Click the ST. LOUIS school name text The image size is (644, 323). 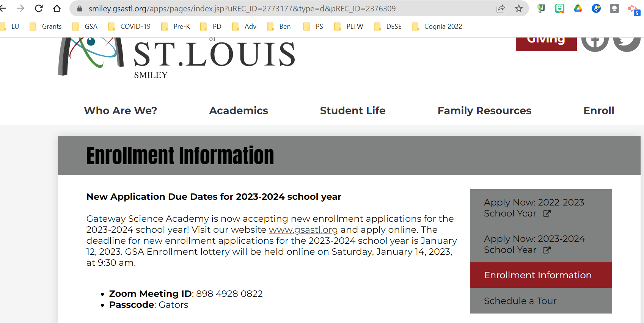(x=215, y=54)
